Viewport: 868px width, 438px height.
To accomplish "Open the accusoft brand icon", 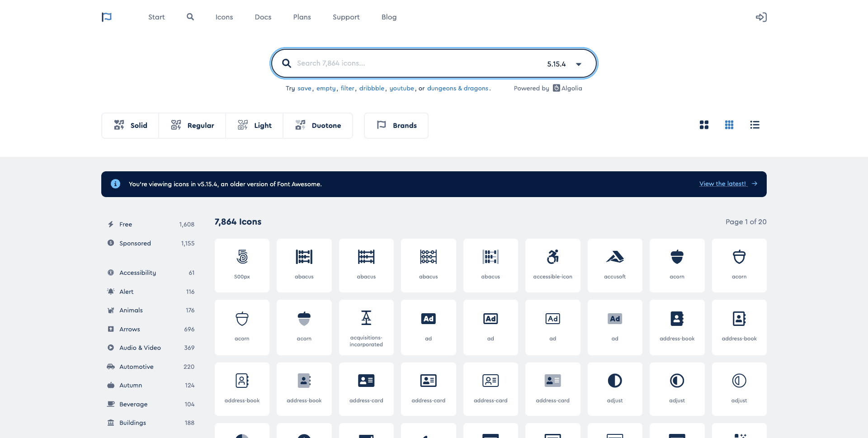I will click(615, 265).
